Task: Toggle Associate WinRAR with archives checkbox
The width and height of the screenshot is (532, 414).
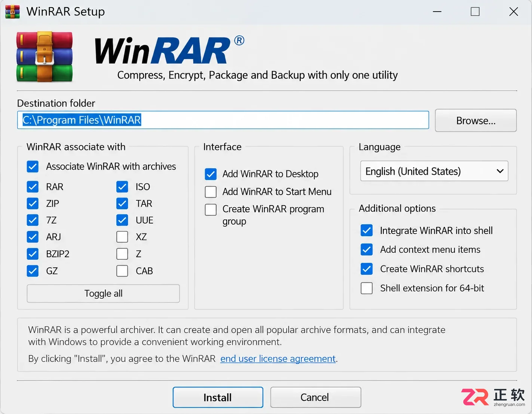Action: pyautogui.click(x=33, y=167)
